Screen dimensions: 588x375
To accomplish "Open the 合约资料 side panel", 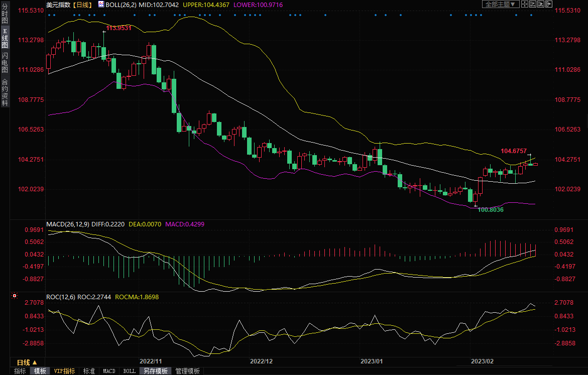I will (x=5, y=92).
